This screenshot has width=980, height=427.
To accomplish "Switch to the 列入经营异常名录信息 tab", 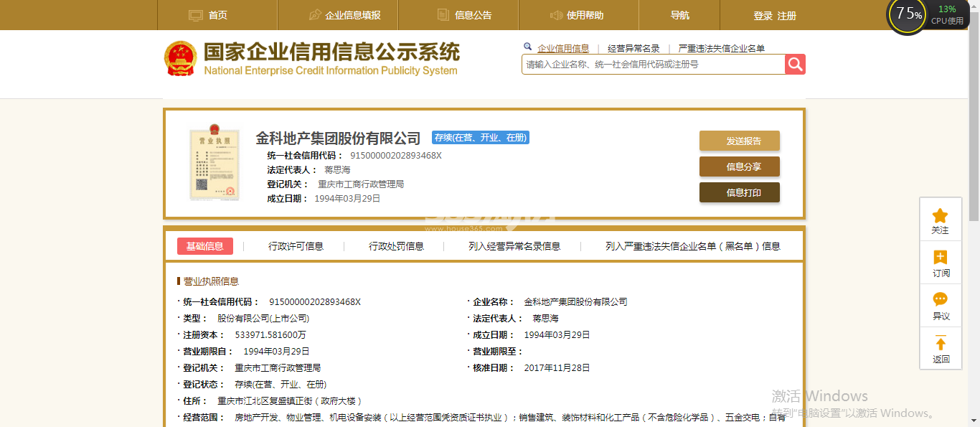I will [514, 246].
